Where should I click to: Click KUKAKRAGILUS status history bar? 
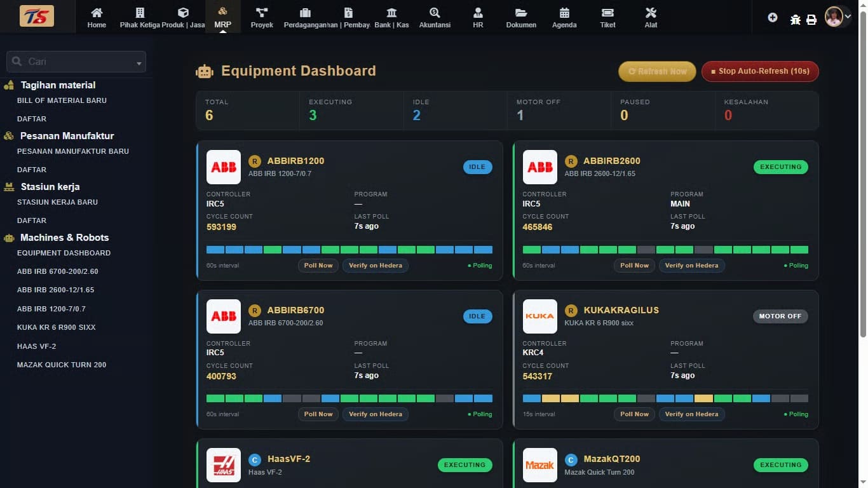[665, 398]
